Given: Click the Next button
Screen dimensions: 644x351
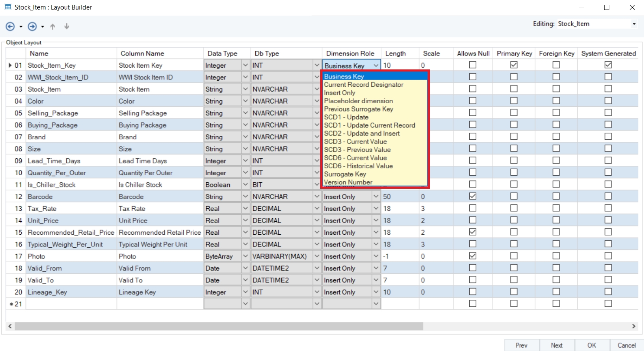Looking at the screenshot, I should click(556, 345).
